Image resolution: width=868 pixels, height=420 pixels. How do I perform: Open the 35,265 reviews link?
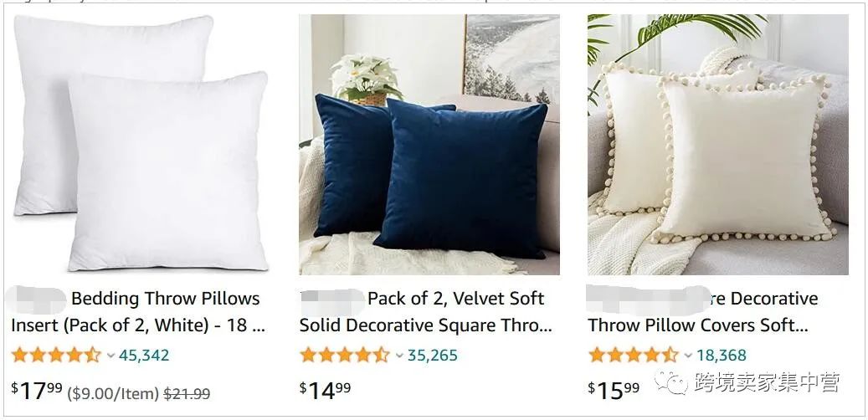click(x=433, y=356)
